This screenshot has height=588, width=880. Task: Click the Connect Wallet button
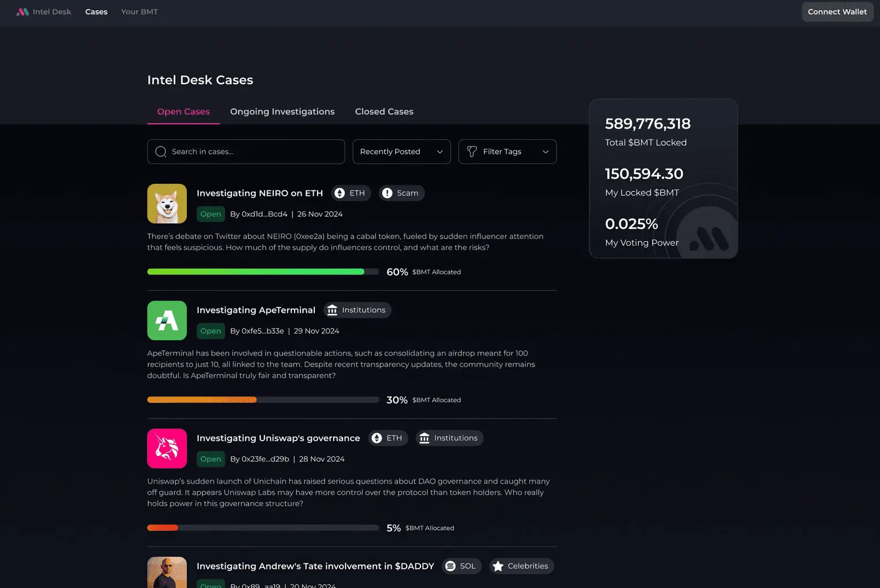click(x=837, y=12)
